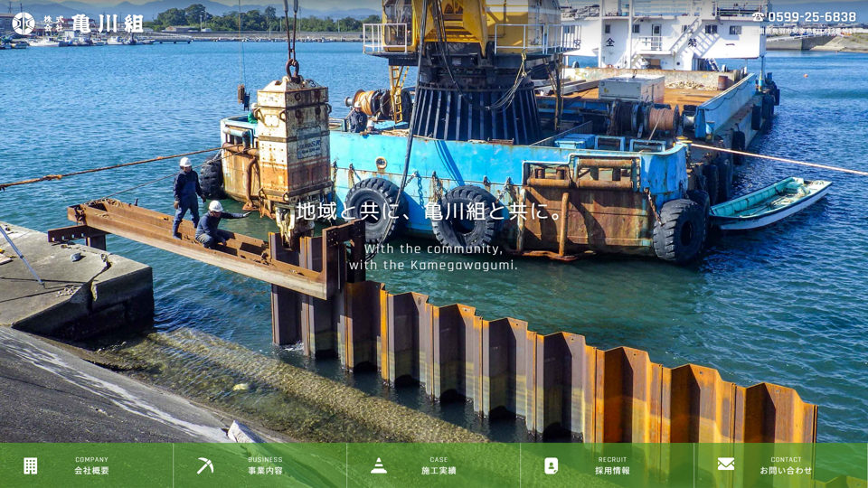Click the telephone icon beside the number
Screen dimensions: 868x488
click(758, 17)
